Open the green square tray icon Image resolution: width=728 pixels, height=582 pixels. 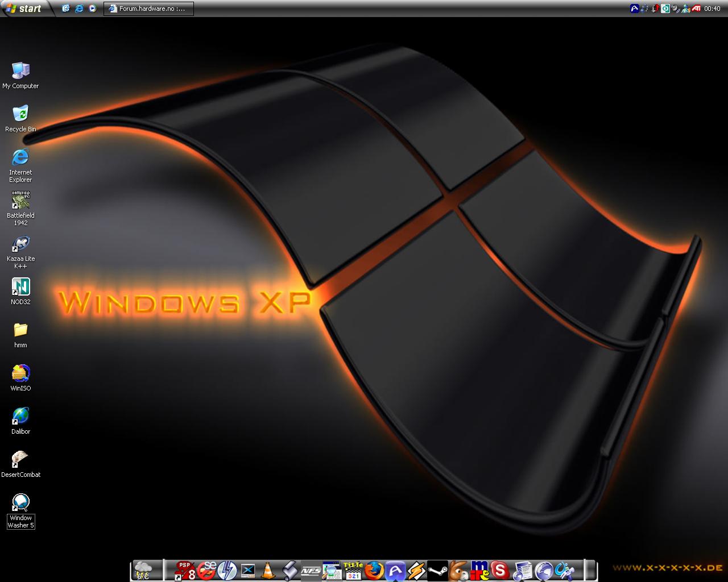665,9
